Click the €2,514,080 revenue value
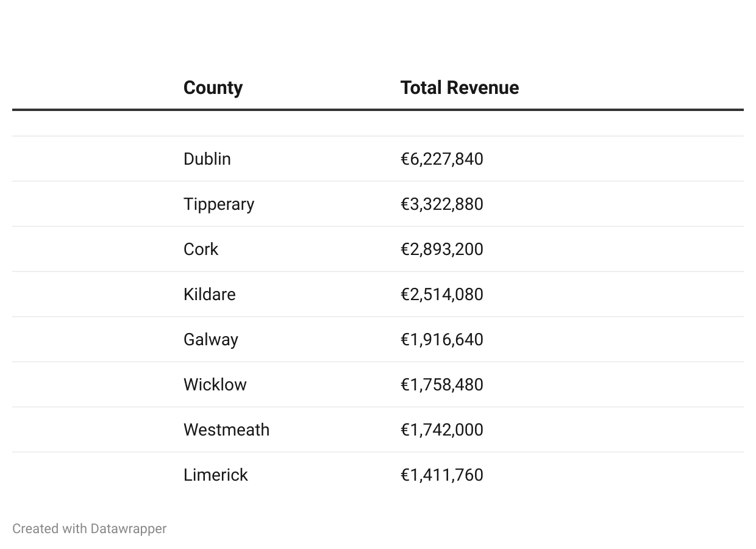756x549 pixels. (441, 295)
